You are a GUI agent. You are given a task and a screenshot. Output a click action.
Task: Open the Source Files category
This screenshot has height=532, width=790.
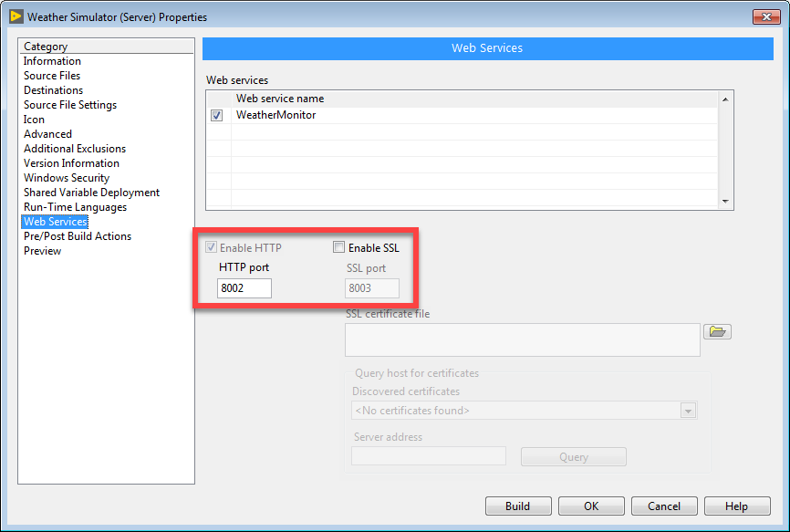[52, 76]
